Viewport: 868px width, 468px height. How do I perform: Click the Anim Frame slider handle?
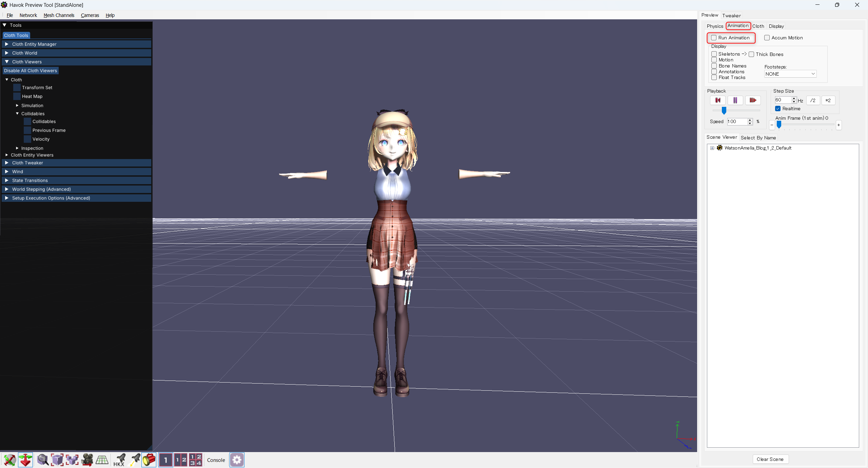(779, 125)
